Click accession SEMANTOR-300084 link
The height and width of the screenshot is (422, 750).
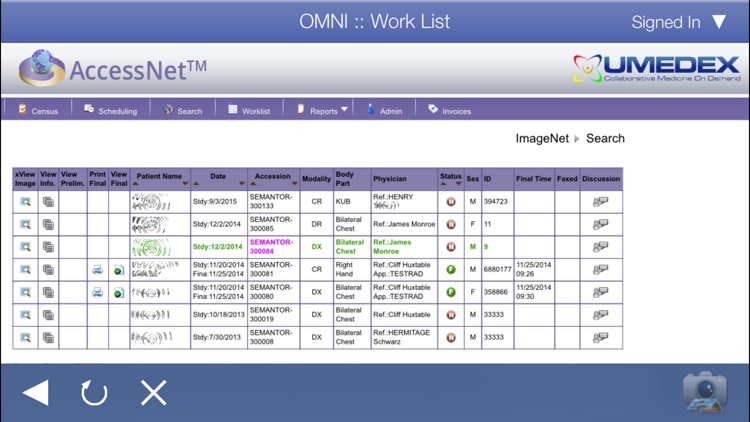point(271,247)
